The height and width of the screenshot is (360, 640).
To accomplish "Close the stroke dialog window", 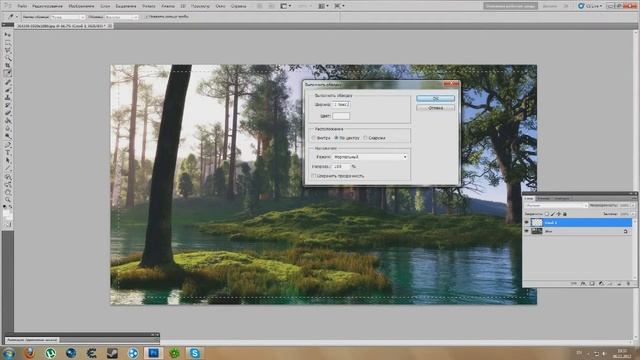I will [451, 84].
